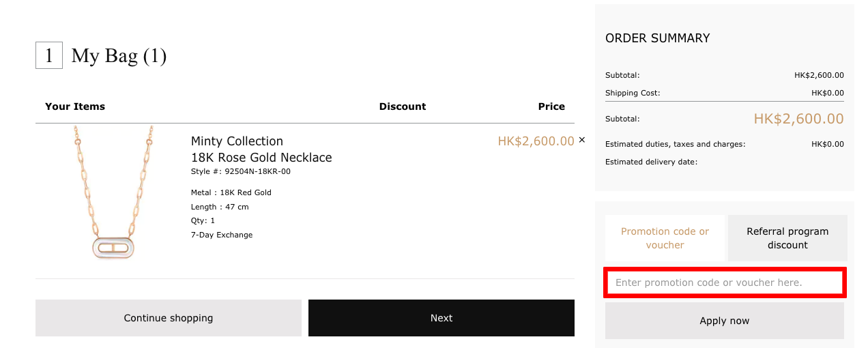Click the large gold subtotal HK$2,600.00 amount

coord(798,119)
